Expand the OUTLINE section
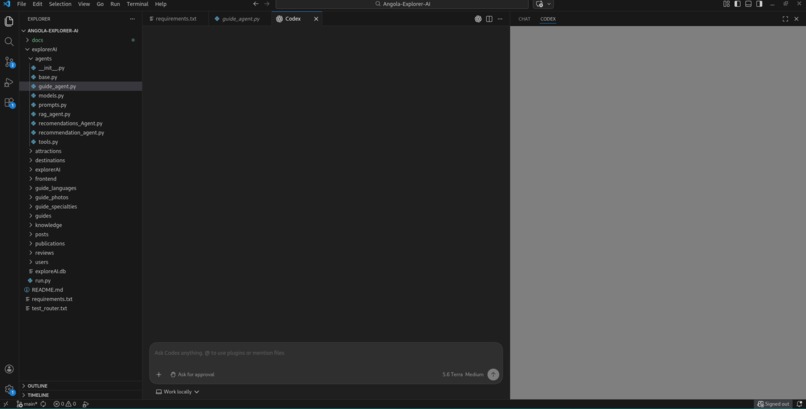The width and height of the screenshot is (806, 409). coord(80,386)
